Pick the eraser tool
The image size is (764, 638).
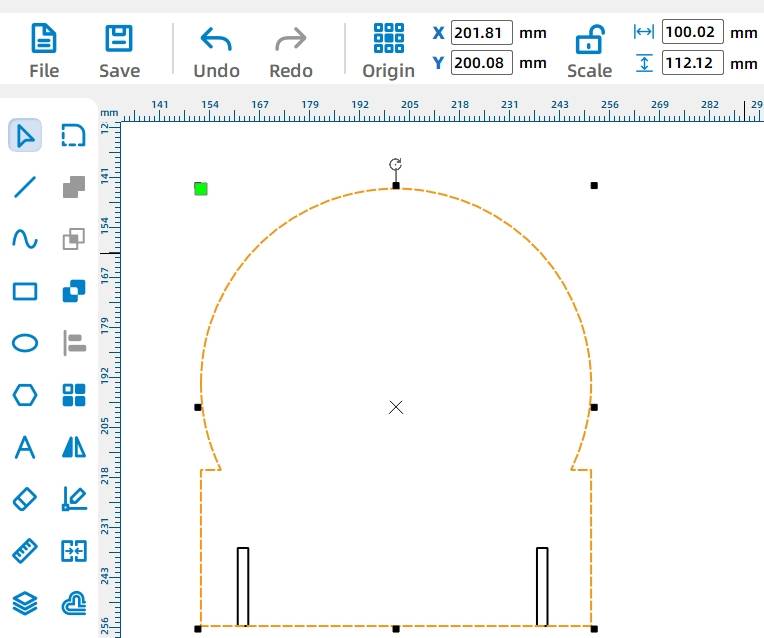25,498
